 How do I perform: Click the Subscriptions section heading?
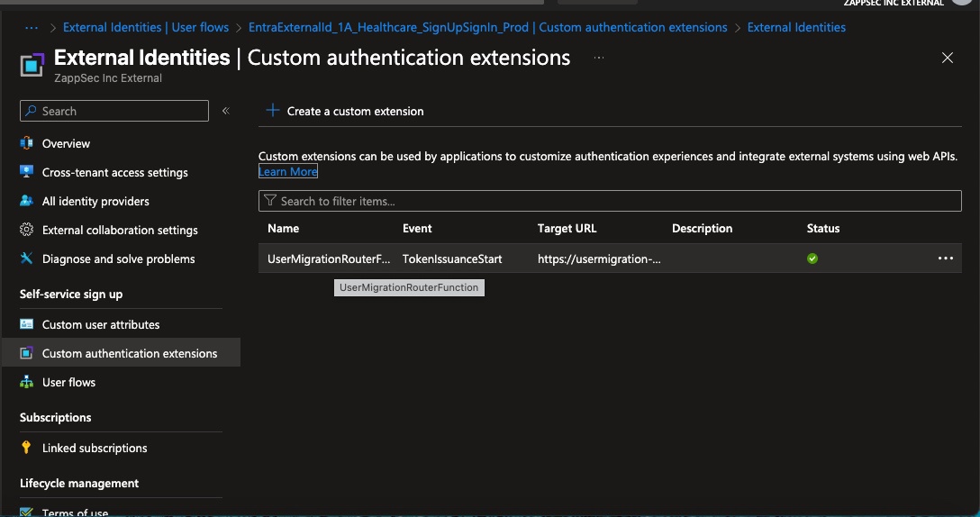[55, 417]
